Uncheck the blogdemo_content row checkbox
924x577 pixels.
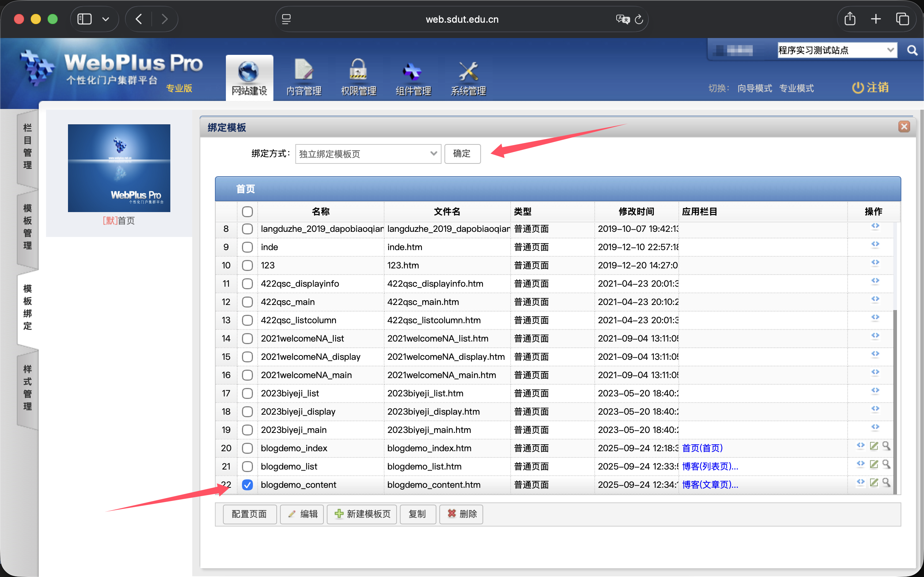247,484
